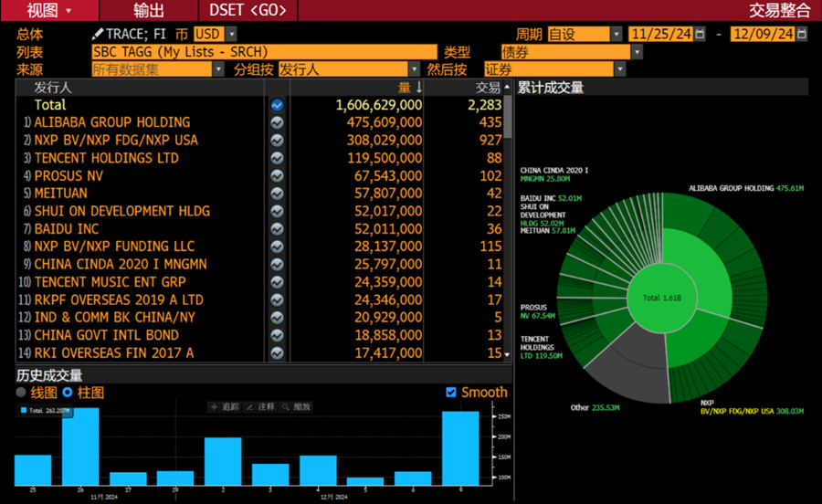Open the start date calendar icon

tap(700, 34)
